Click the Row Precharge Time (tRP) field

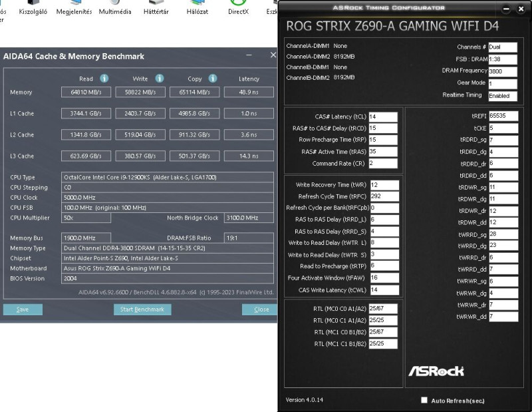[x=383, y=140]
